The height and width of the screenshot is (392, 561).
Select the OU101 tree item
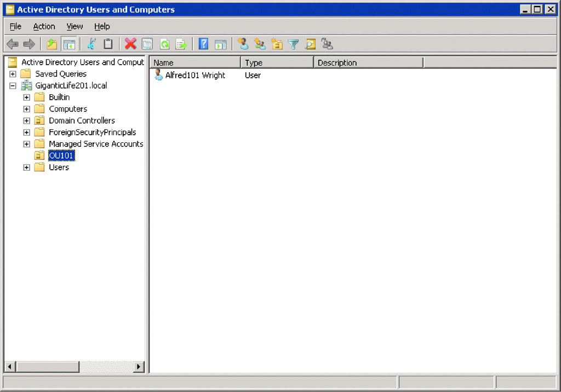tap(61, 155)
